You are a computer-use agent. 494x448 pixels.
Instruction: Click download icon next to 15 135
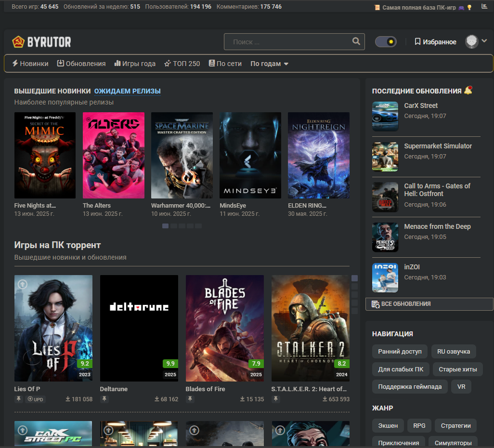pyautogui.click(x=242, y=399)
